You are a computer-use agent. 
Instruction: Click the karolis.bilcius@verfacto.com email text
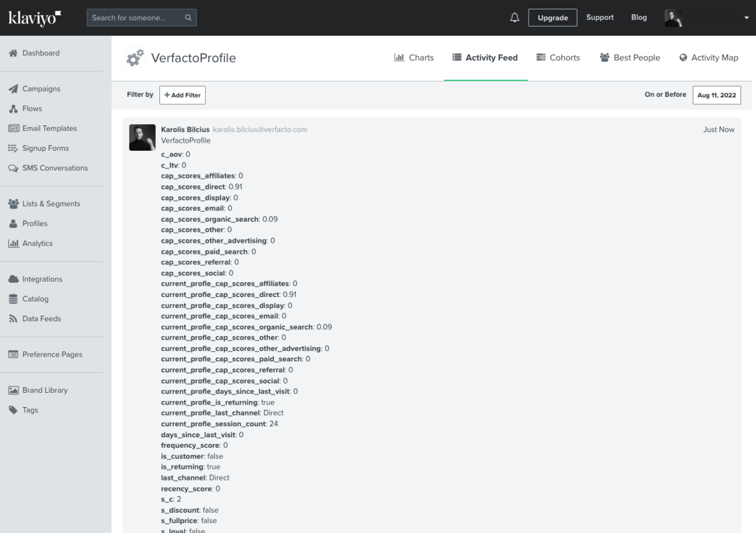click(x=260, y=130)
